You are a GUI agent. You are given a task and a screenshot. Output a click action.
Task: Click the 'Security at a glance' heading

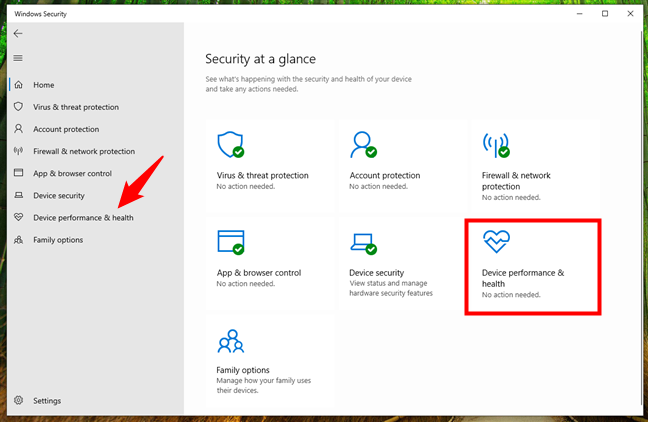pyautogui.click(x=260, y=59)
